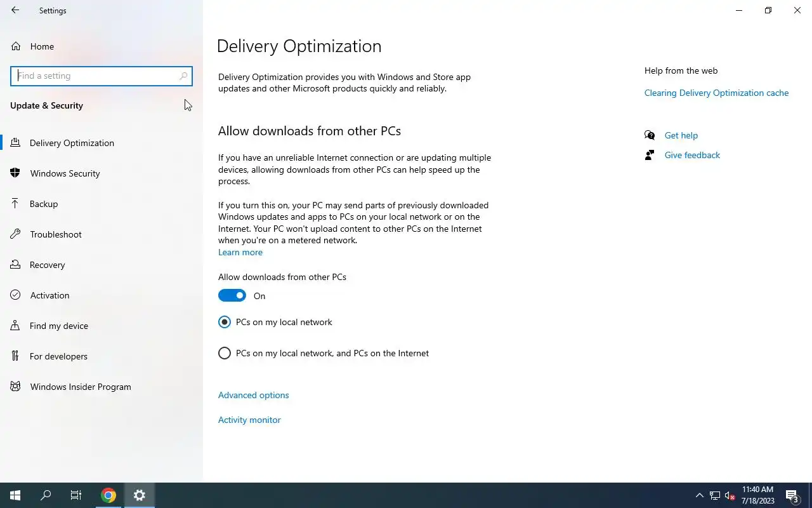Focus the Find a setting search box
This screenshot has width=812, height=508.
[101, 76]
